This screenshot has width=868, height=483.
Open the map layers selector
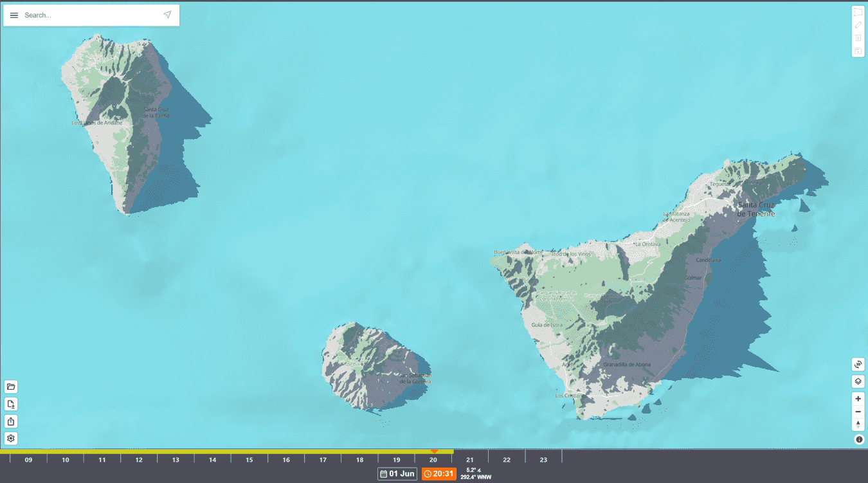coord(858,381)
